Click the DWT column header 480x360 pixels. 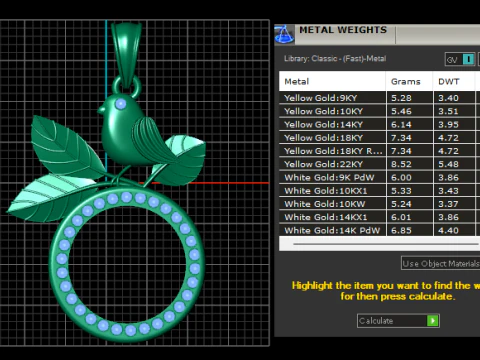[454, 81]
